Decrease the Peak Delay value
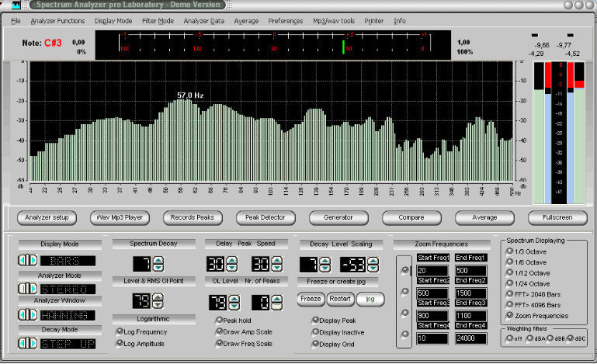This screenshot has height=364, width=597. pos(232,267)
